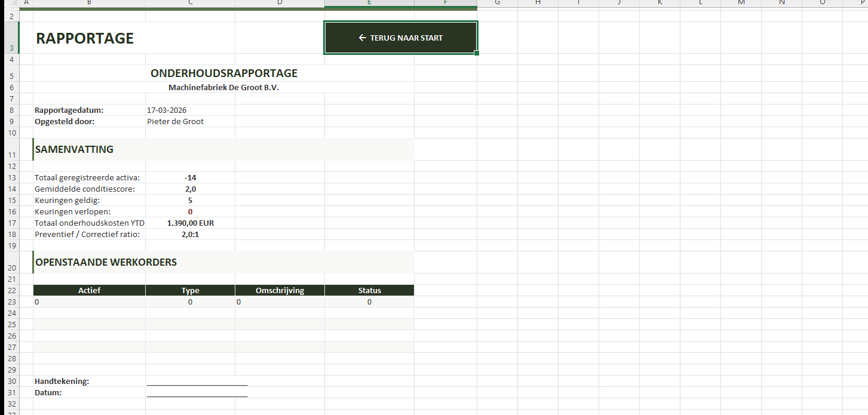Click the fill handle of the selected cell
This screenshot has height=415, width=868.
[x=477, y=54]
